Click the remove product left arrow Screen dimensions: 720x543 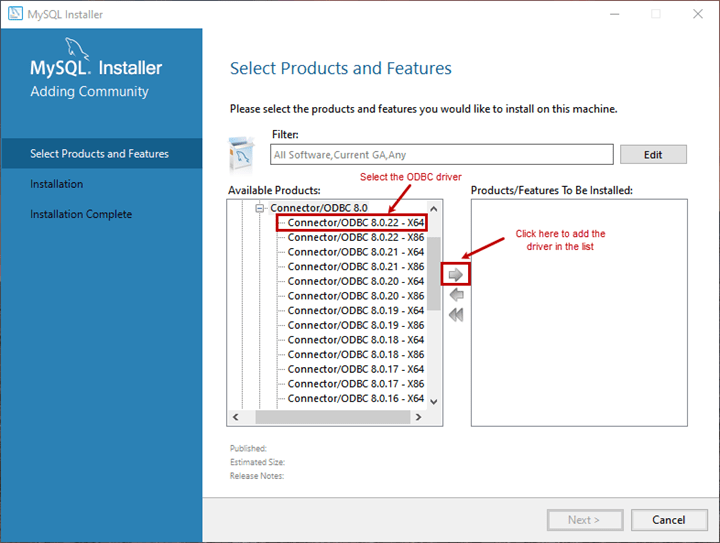pyautogui.click(x=456, y=295)
